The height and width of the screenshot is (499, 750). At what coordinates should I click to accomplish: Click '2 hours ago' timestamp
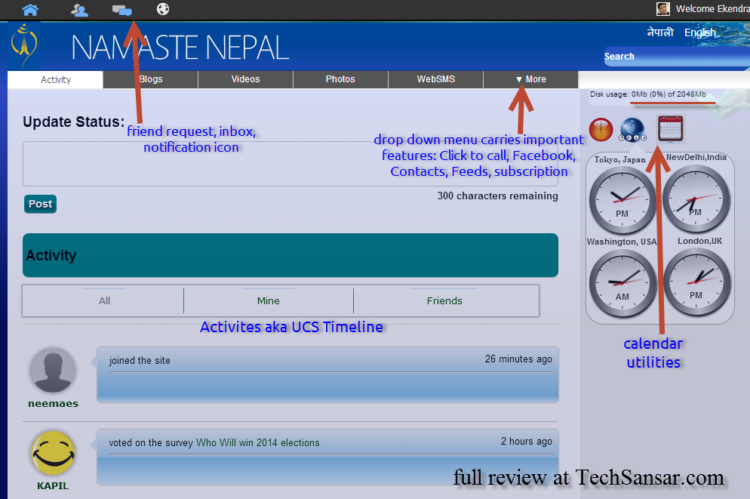tap(526, 442)
